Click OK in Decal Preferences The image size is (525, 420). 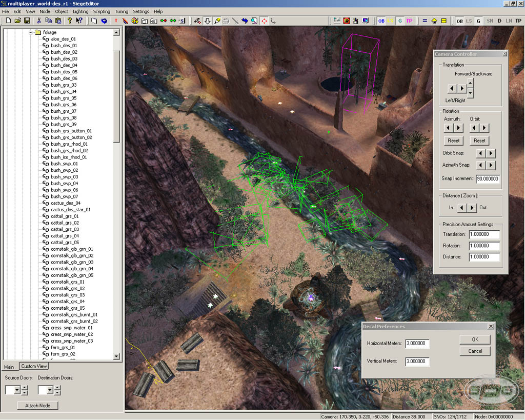coord(475,339)
